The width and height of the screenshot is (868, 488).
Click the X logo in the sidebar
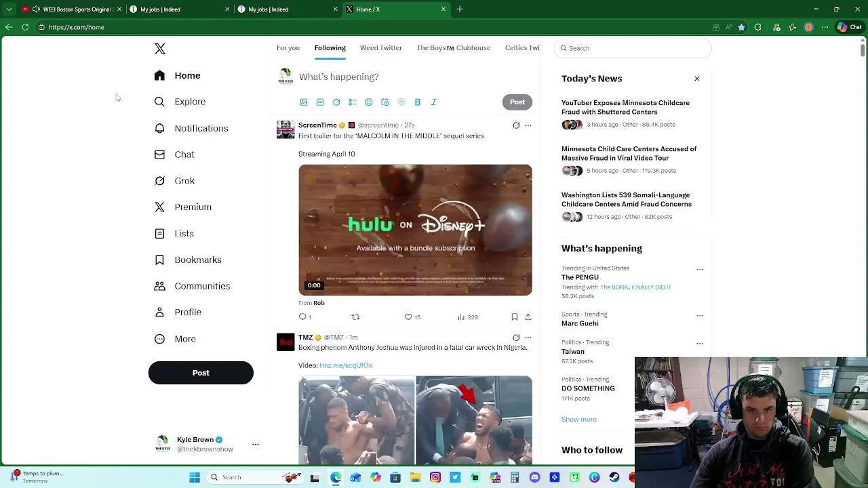[x=160, y=49]
